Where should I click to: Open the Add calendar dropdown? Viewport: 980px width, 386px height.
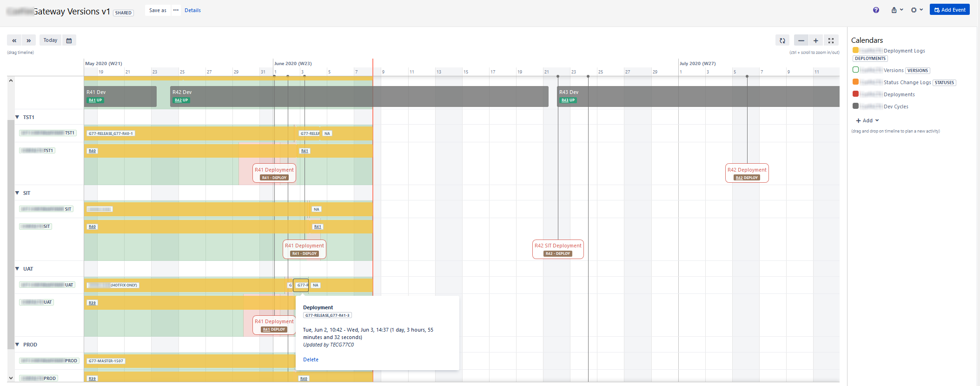click(x=867, y=120)
